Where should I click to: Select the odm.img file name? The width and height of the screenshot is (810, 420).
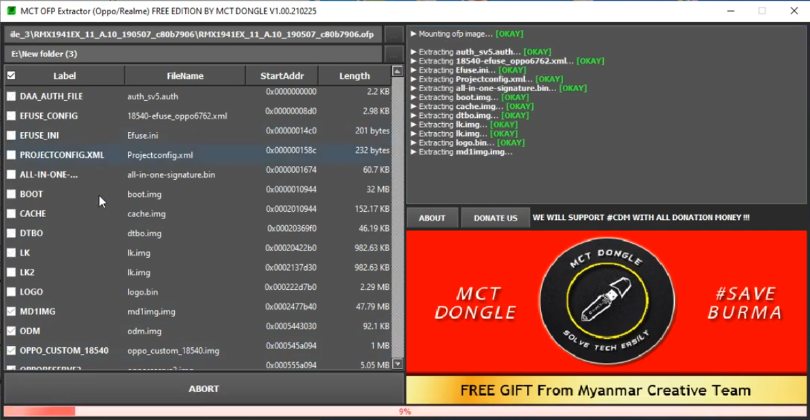tap(144, 331)
